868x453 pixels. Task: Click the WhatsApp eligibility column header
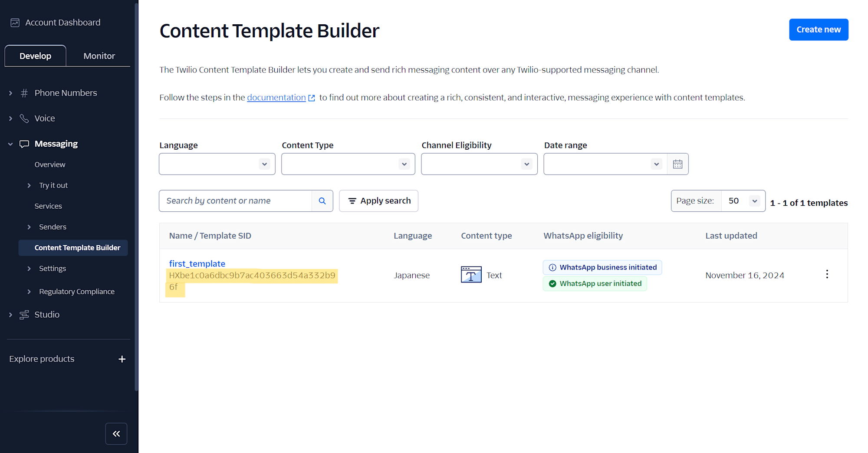click(x=583, y=236)
